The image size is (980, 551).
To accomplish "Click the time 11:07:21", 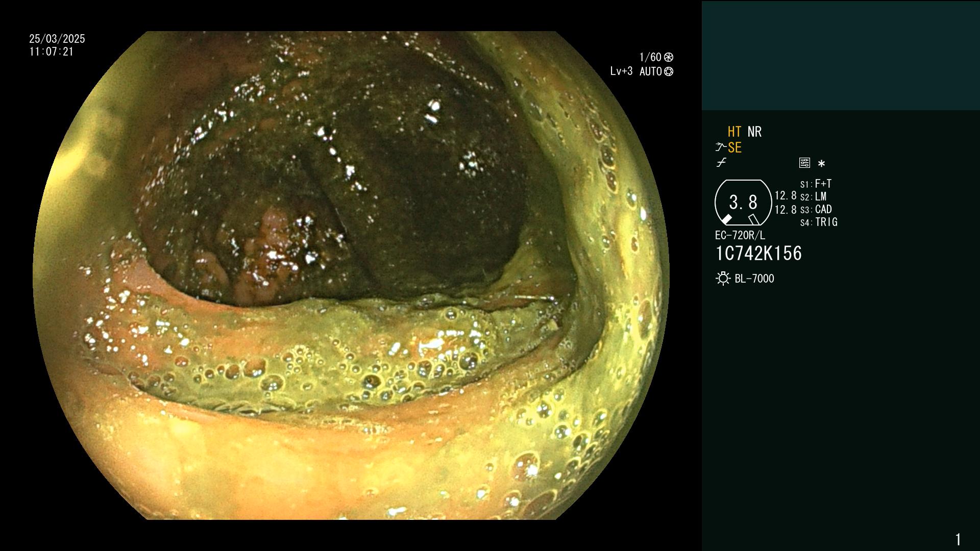I will pos(51,52).
